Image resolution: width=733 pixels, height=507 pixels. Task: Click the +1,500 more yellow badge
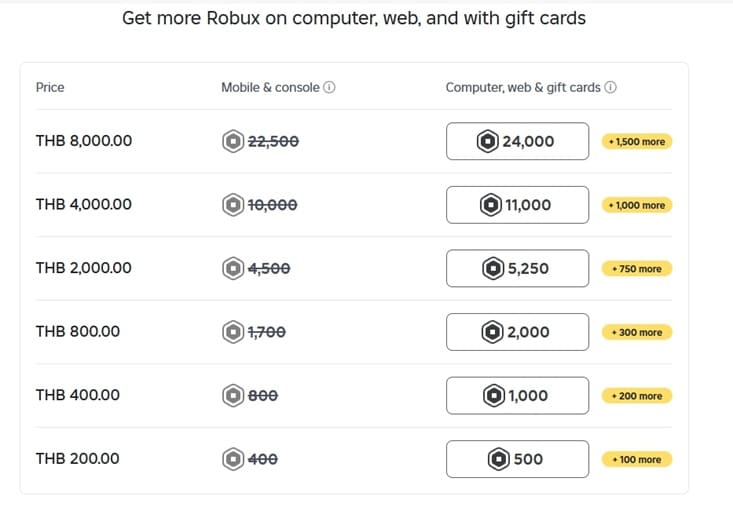click(637, 142)
